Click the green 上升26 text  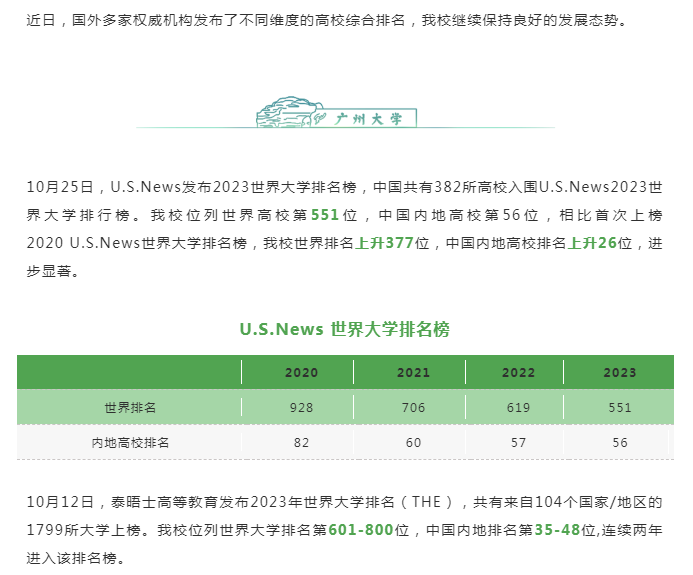tap(592, 243)
